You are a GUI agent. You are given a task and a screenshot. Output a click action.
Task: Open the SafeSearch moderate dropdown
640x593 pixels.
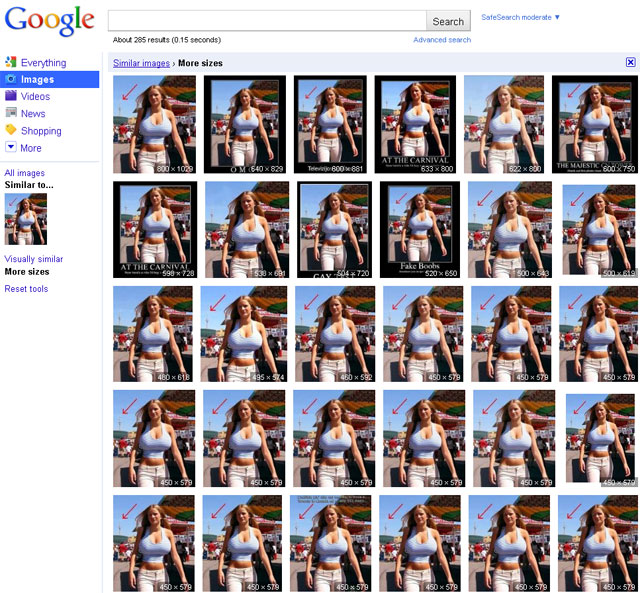pyautogui.click(x=520, y=17)
